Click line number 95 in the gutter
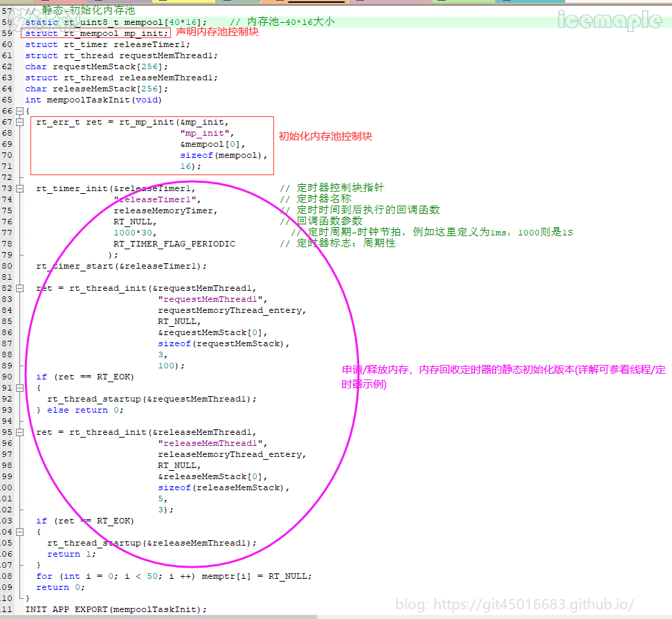Screen dimensions: 672x619 click(x=7, y=432)
